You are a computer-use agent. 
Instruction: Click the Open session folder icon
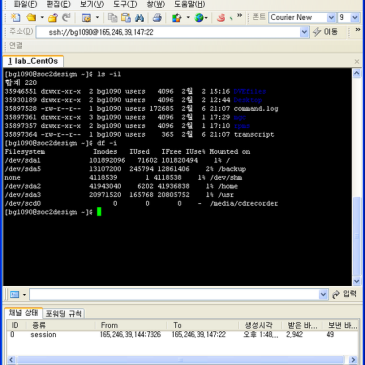click(x=31, y=17)
